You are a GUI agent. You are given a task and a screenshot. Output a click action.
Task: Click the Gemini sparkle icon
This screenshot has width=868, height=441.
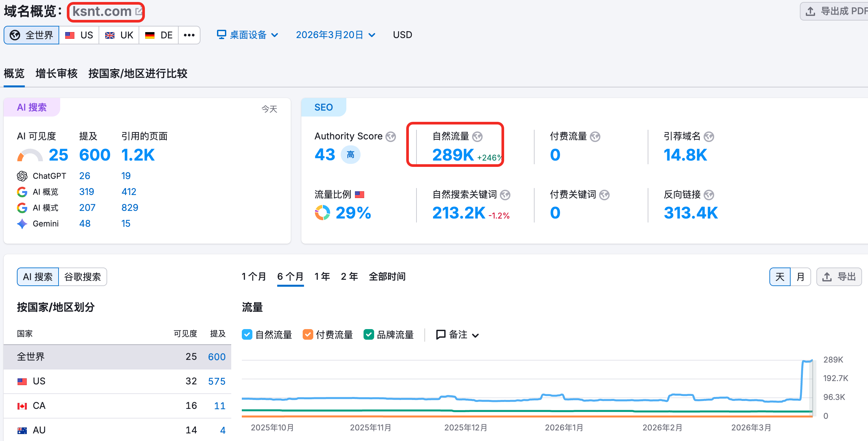point(22,223)
